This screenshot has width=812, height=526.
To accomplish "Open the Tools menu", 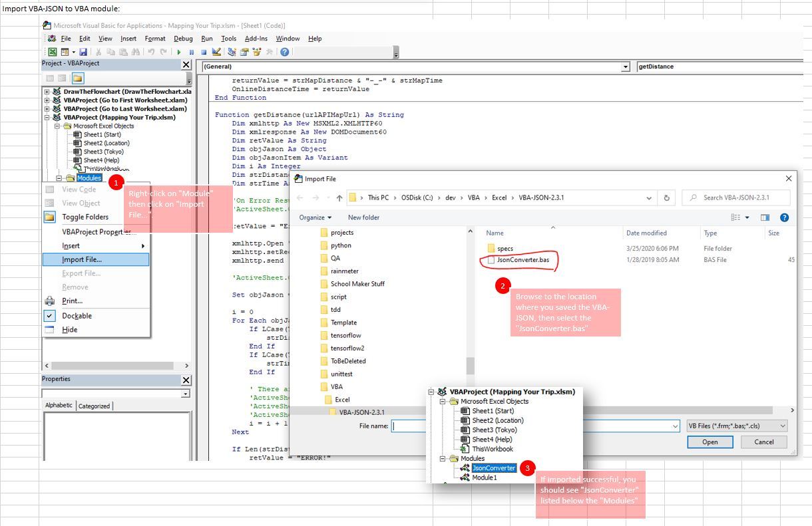I will pyautogui.click(x=229, y=39).
